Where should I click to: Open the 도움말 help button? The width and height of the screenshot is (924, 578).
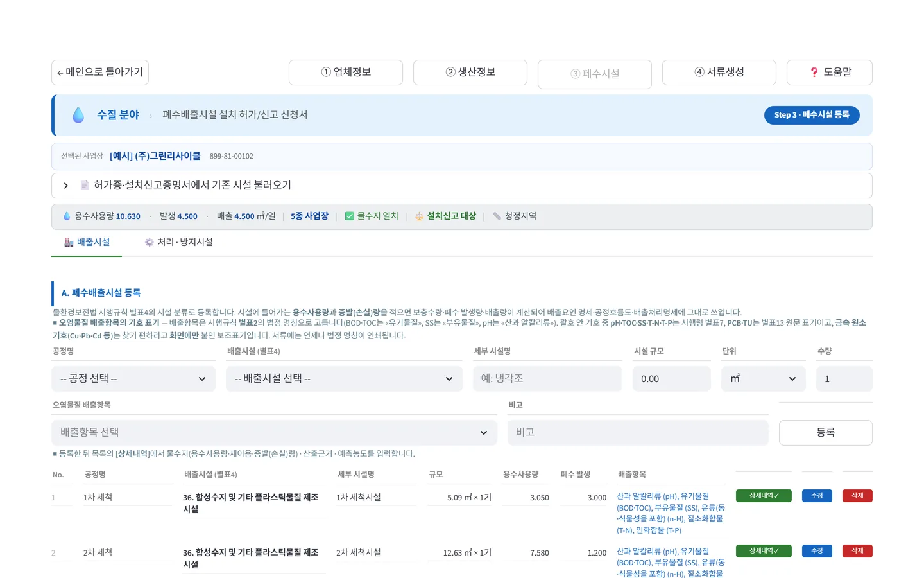(x=830, y=73)
